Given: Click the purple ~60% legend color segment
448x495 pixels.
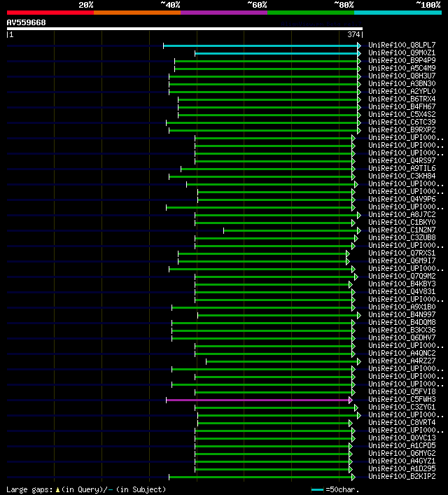Looking at the screenshot, I should pyautogui.click(x=224, y=13).
